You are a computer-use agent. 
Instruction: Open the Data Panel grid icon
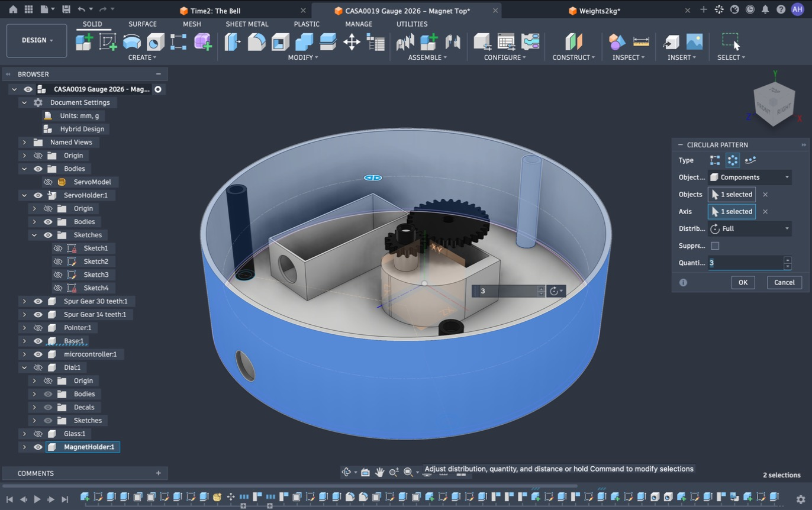28,9
